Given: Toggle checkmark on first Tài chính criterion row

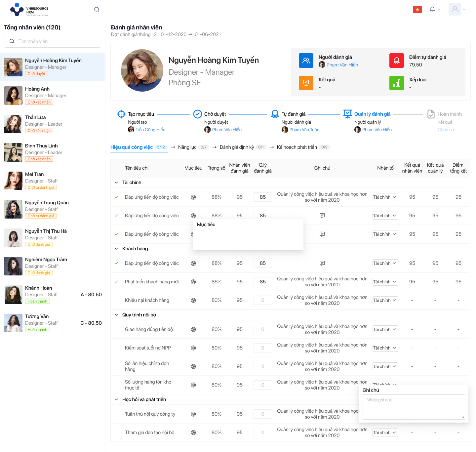Looking at the screenshot, I should (116, 197).
